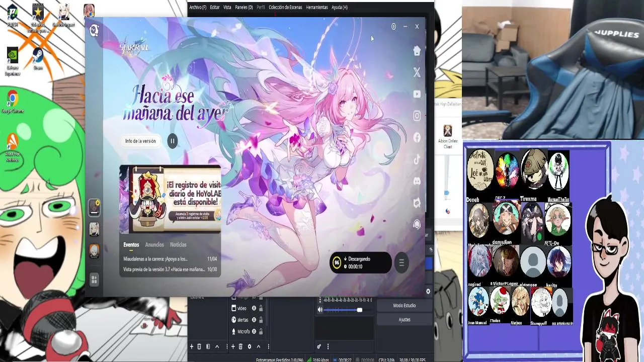Switch to the Anuncios tab

154,244
